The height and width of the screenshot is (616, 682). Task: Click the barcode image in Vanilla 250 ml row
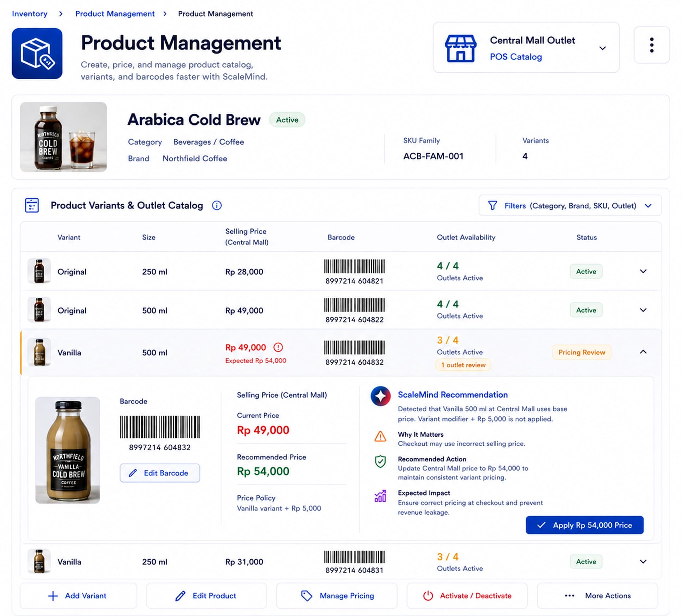coord(354,557)
